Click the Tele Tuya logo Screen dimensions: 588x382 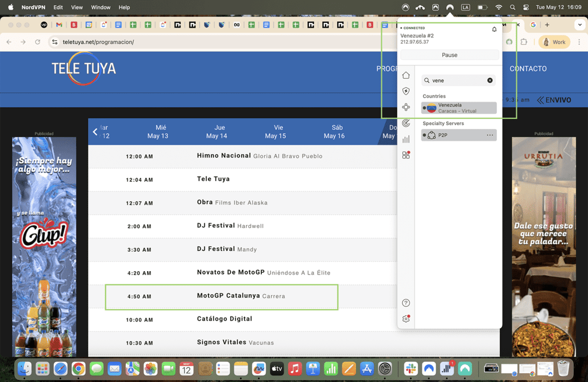tap(84, 68)
